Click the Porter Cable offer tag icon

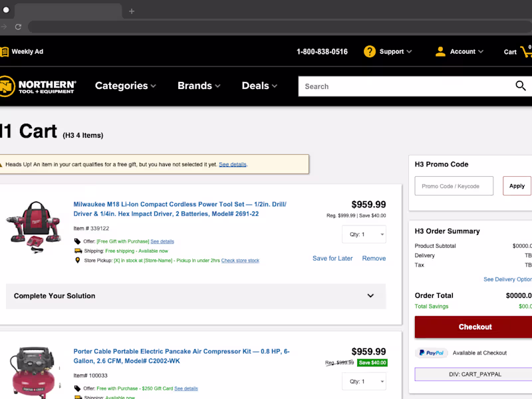[x=77, y=388]
